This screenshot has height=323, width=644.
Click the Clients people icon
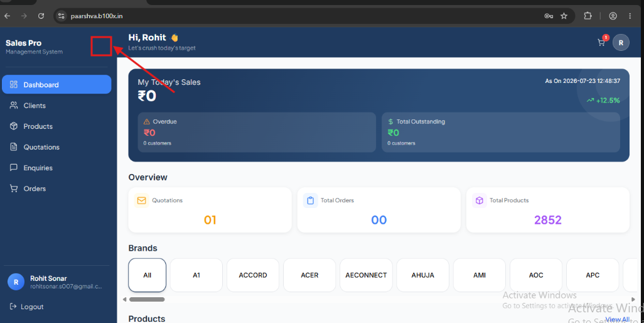coord(14,106)
